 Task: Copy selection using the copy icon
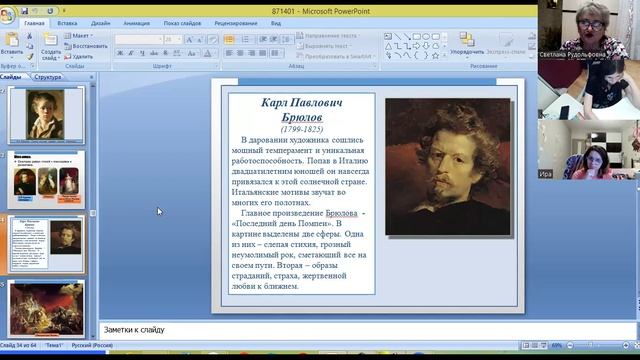point(29,47)
